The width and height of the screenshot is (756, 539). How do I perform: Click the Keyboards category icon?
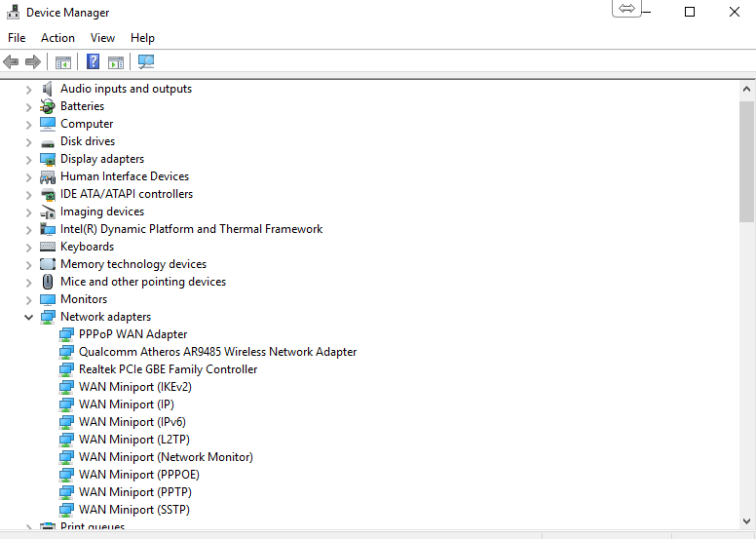point(47,247)
